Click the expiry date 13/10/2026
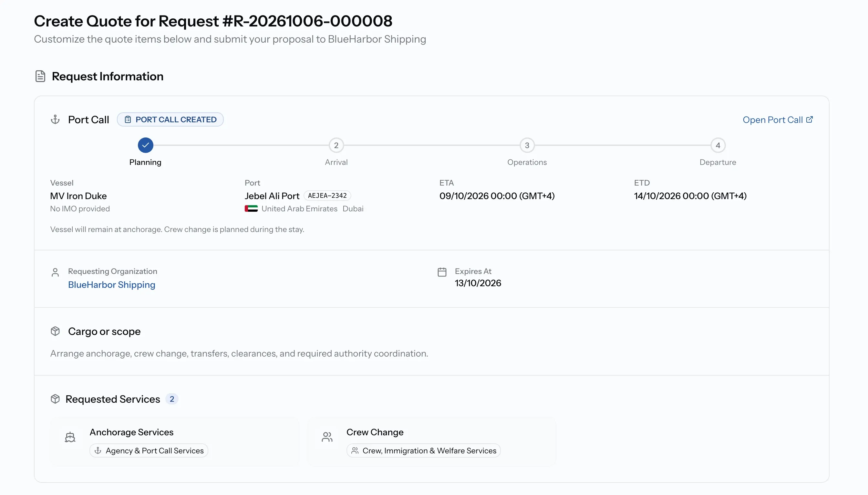 [478, 283]
